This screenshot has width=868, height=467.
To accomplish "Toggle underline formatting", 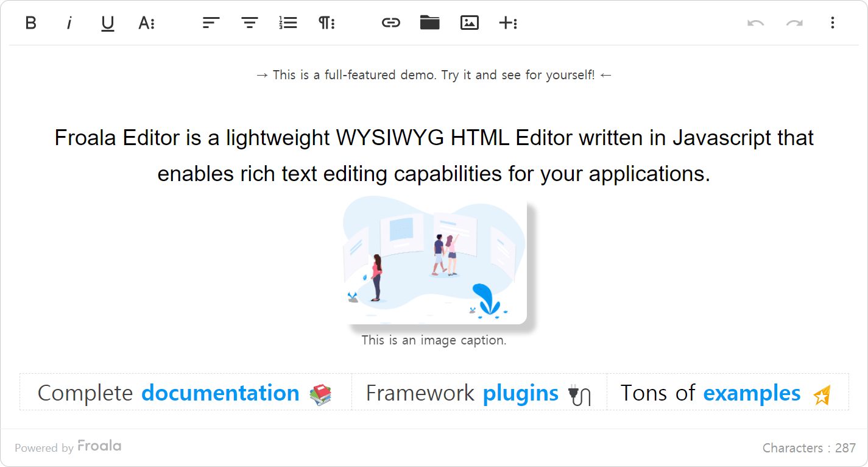I will tap(108, 23).
